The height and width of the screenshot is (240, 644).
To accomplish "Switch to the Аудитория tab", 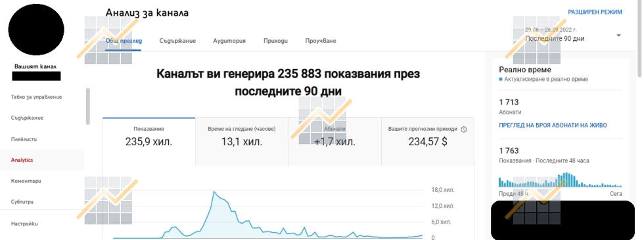I will (x=229, y=41).
